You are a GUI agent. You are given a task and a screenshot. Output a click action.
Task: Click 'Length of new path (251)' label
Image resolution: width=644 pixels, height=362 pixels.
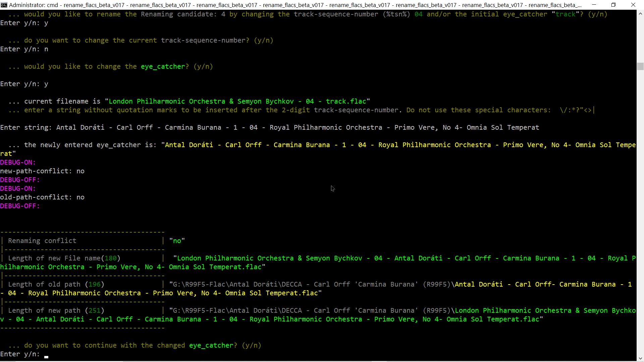pyautogui.click(x=56, y=311)
